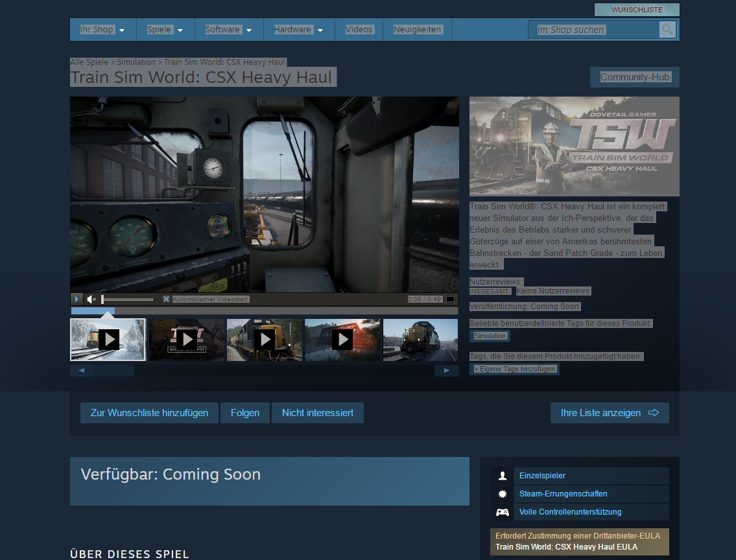The width and height of the screenshot is (736, 560).
Task: Unmute the video sound
Action: tap(91, 299)
